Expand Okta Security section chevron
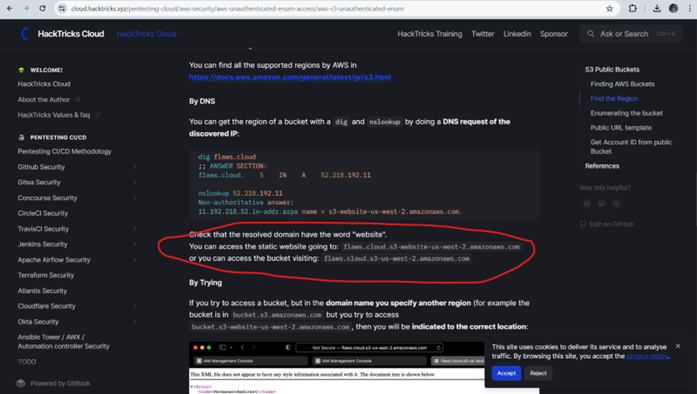The height and width of the screenshot is (394, 697). 134,322
